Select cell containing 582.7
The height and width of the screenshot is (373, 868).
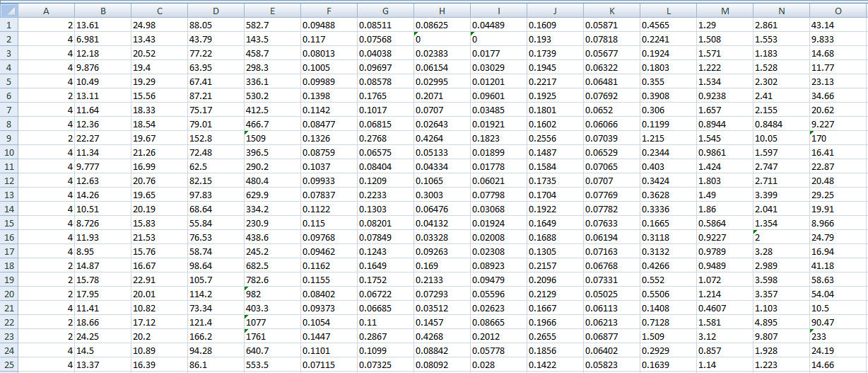click(x=272, y=25)
